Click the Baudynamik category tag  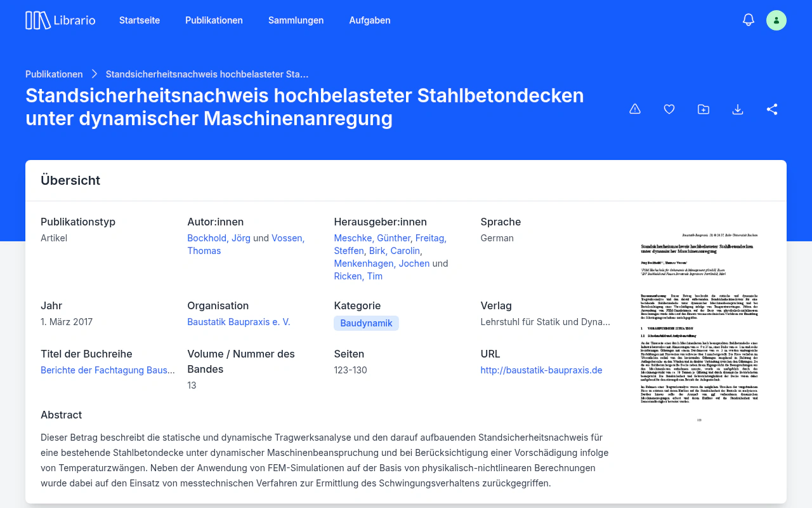366,323
